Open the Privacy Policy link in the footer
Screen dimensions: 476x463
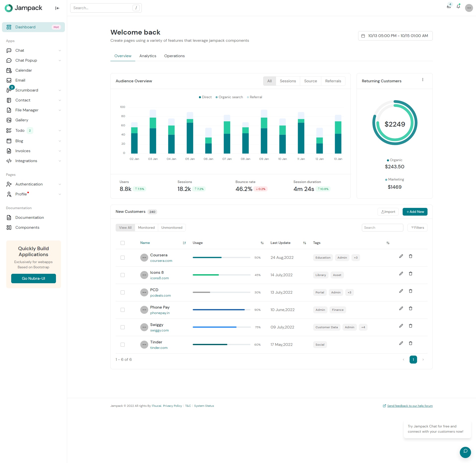point(172,406)
